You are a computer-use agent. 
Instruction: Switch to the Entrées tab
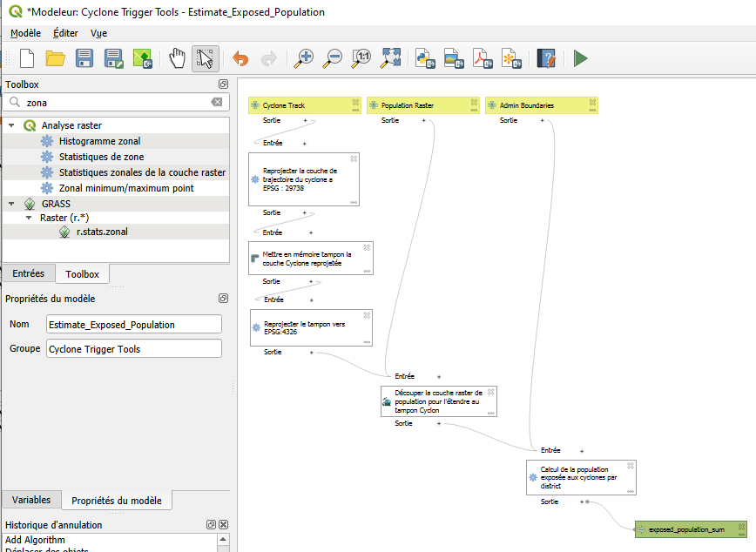pos(29,273)
